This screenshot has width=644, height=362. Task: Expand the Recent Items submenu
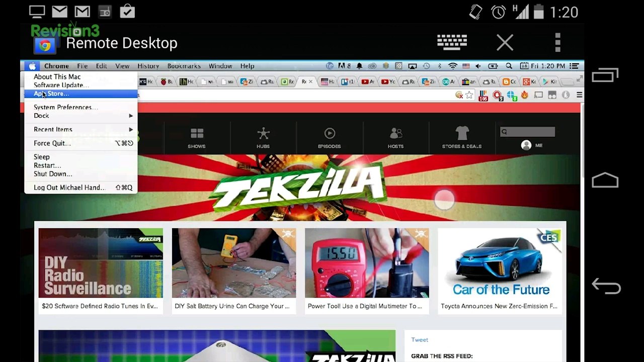click(x=81, y=129)
